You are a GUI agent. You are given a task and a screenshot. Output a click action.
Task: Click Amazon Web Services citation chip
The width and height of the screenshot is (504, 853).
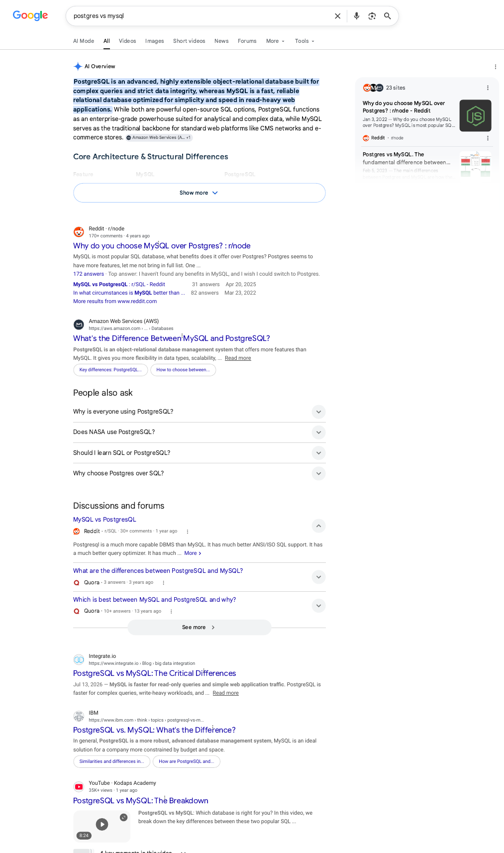pyautogui.click(x=159, y=137)
